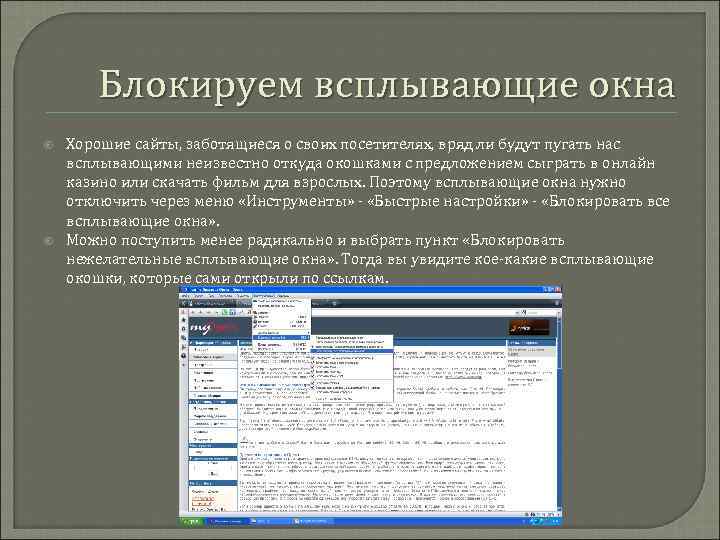The image size is (720, 540).
Task: Open the Appearance entry in the Tools menu
Action: click(281, 344)
